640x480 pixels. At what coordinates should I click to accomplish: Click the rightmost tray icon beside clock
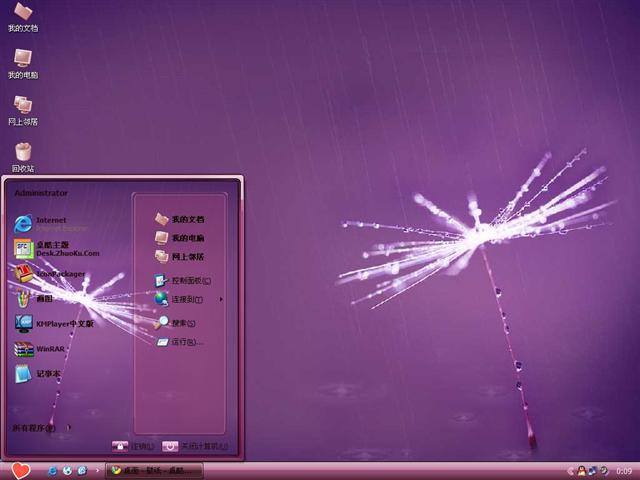(x=603, y=471)
